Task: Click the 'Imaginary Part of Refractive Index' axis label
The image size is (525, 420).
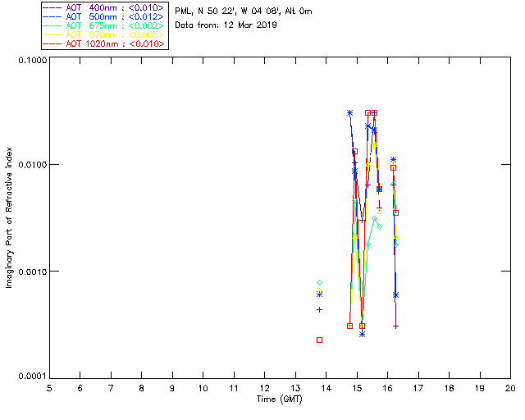Action: (9, 217)
